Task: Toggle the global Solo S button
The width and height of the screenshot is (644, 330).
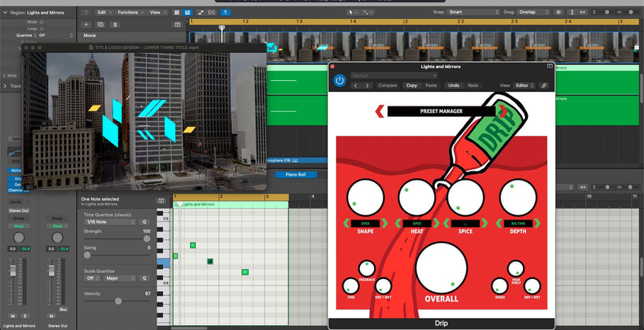Action: tap(115, 25)
